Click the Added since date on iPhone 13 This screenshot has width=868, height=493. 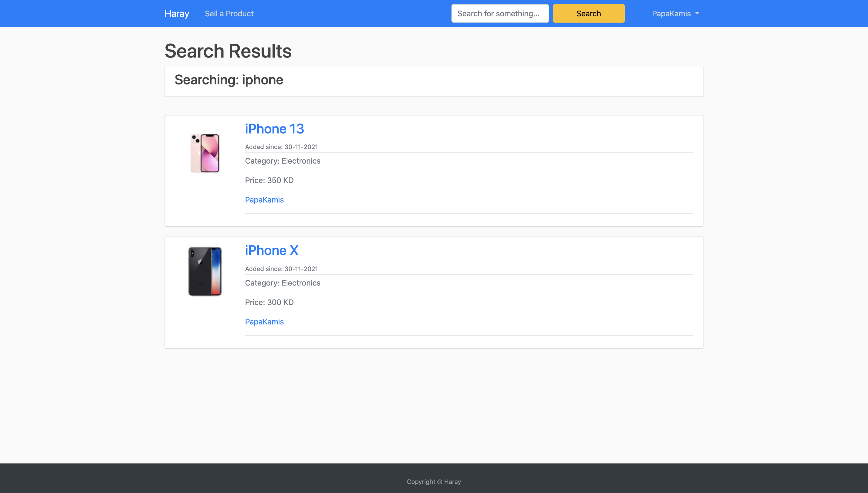[x=281, y=147]
